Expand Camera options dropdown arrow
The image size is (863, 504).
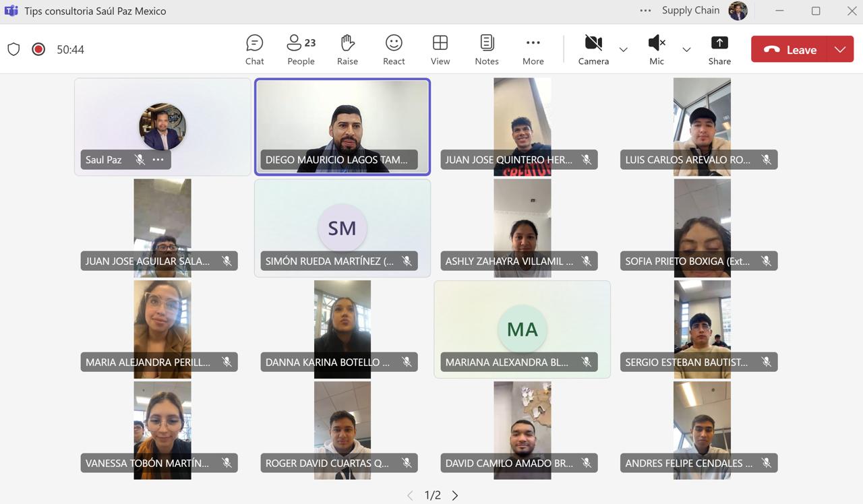coord(623,50)
